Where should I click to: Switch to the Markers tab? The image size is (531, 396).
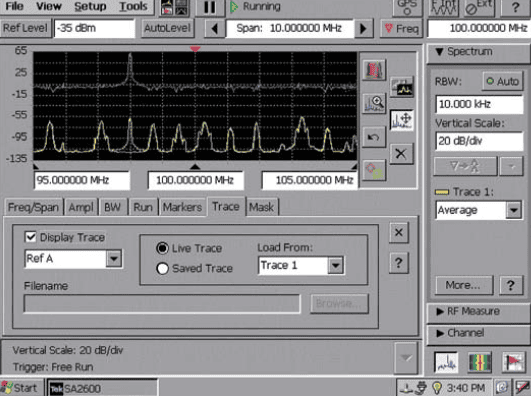tap(182, 207)
